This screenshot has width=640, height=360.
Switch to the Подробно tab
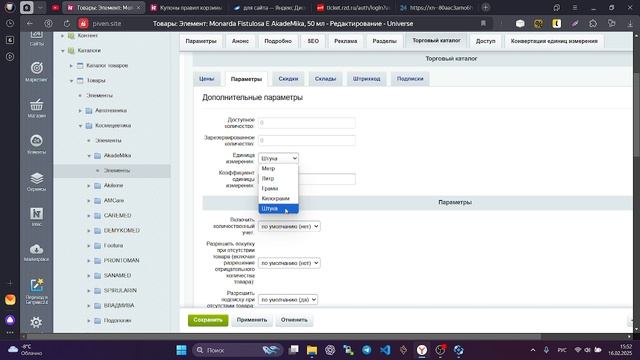pyautogui.click(x=278, y=41)
